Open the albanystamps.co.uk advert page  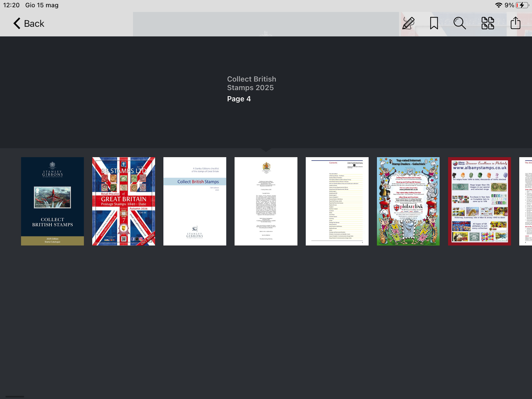tap(479, 201)
